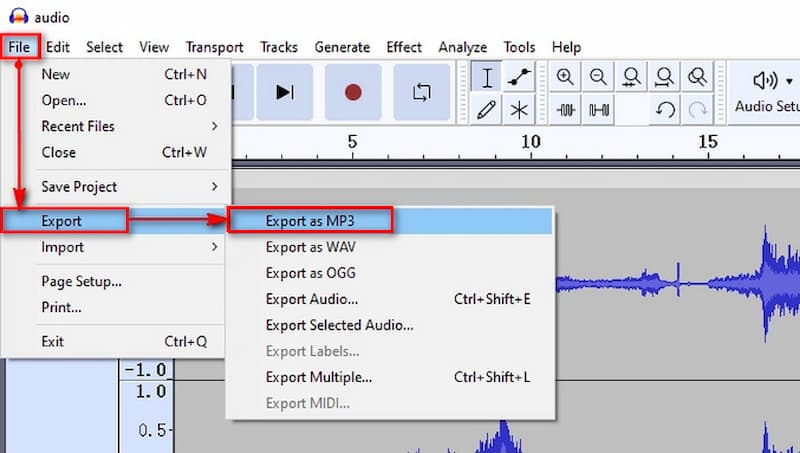
Task: Open the Help menu
Action: [566, 47]
